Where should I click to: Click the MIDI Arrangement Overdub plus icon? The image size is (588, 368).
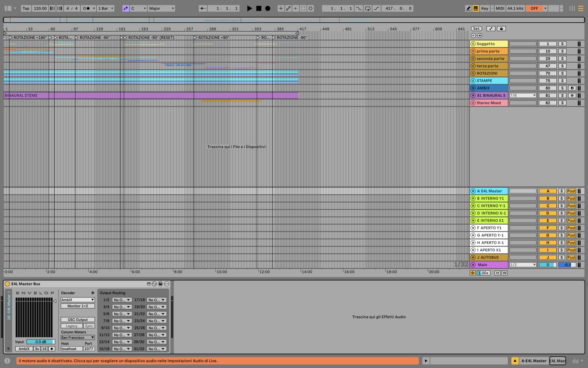click(281, 8)
